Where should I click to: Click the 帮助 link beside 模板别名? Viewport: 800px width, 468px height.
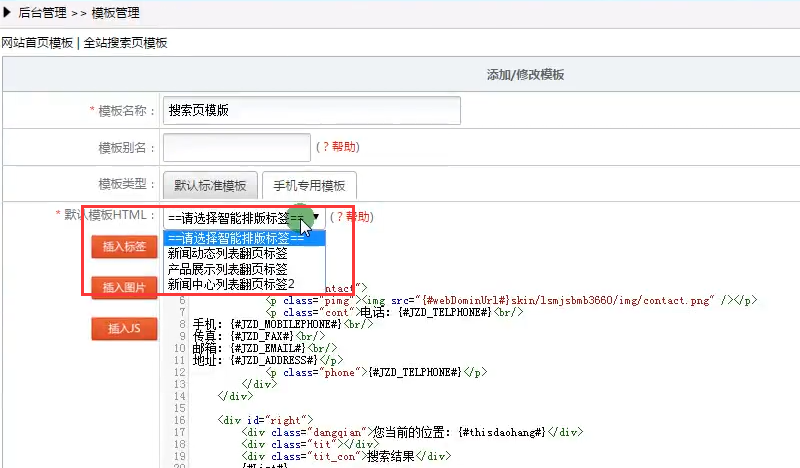point(343,147)
